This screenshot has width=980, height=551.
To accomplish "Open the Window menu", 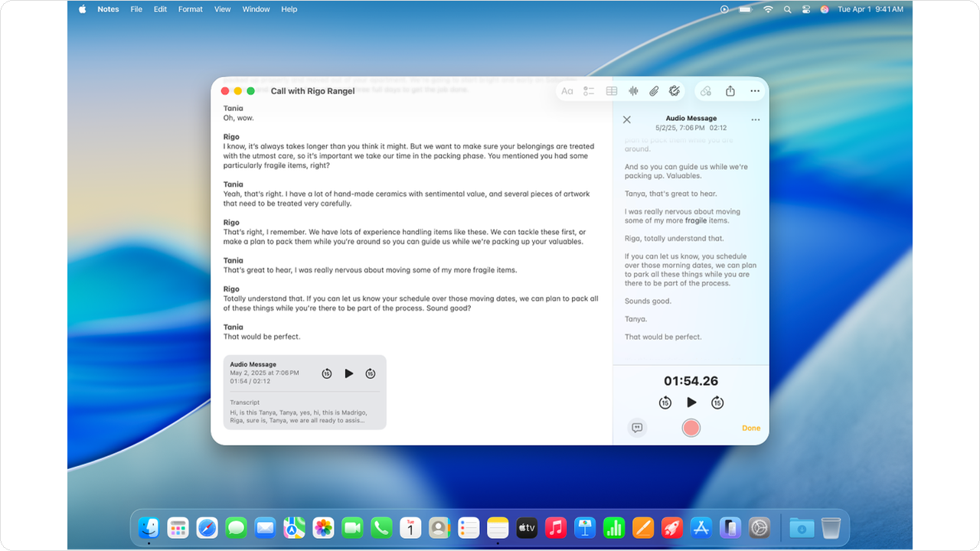I will pyautogui.click(x=256, y=9).
